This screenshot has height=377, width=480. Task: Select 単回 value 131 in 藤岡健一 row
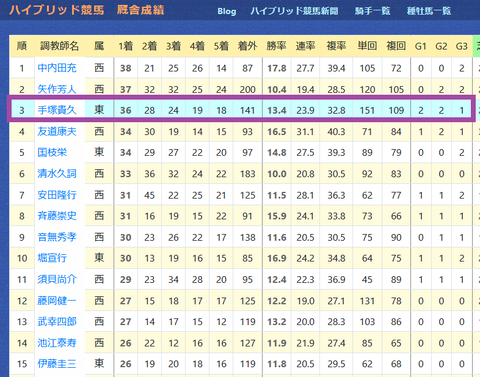tap(367, 301)
